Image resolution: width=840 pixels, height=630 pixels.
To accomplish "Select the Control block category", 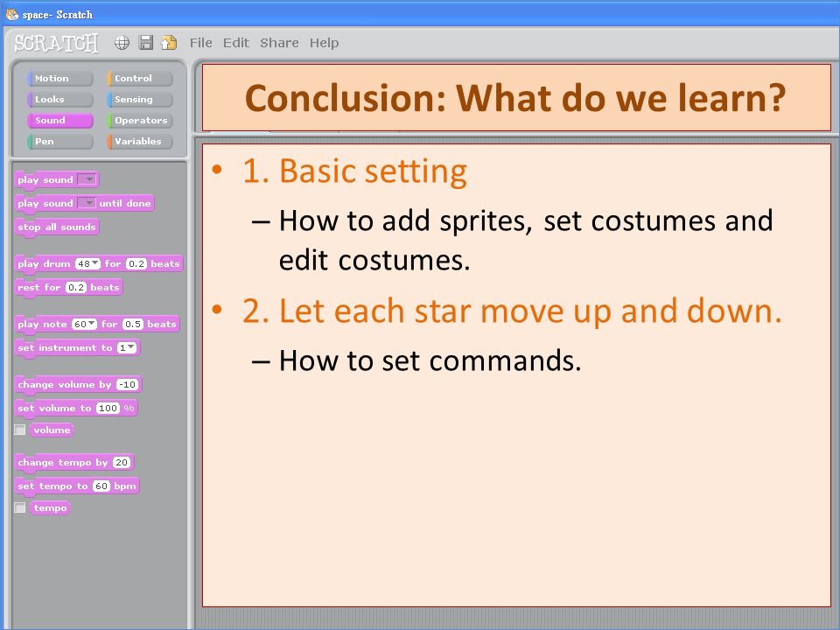I will [140, 78].
